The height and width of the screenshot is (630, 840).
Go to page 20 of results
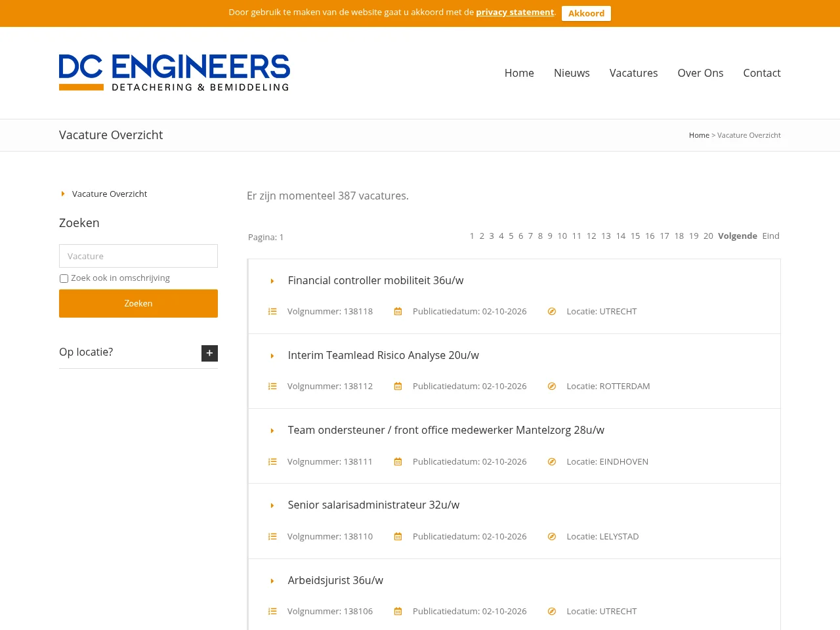708,236
